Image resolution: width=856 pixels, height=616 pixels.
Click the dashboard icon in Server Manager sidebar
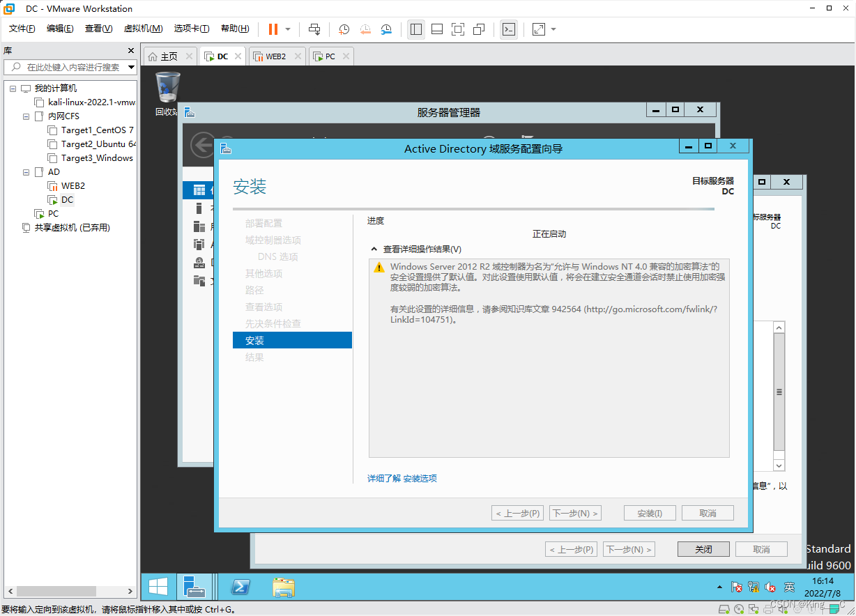[x=199, y=190]
